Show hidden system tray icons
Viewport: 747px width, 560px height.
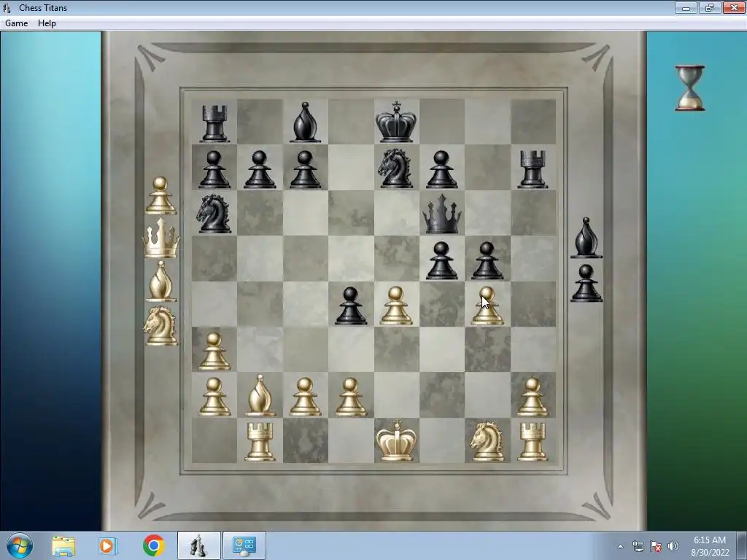click(x=620, y=546)
